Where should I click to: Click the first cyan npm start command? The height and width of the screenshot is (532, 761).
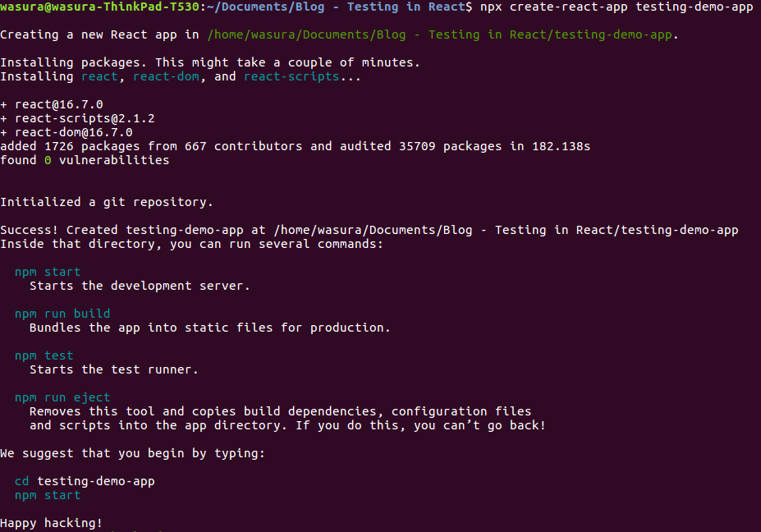tap(48, 272)
